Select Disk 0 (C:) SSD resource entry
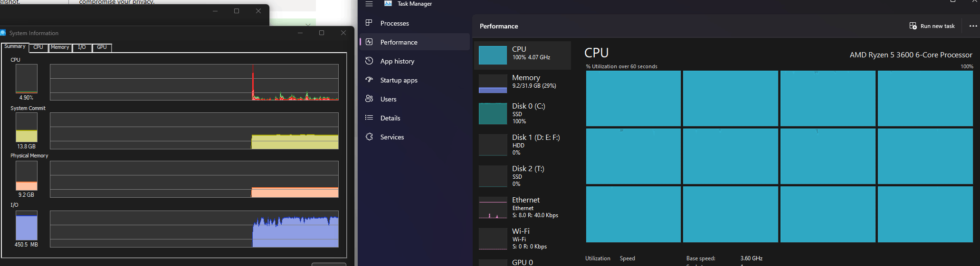The image size is (980, 266). click(523, 114)
